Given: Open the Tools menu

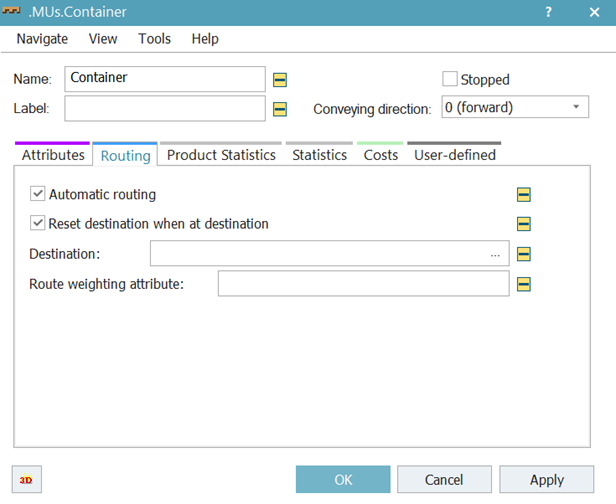Looking at the screenshot, I should (154, 39).
